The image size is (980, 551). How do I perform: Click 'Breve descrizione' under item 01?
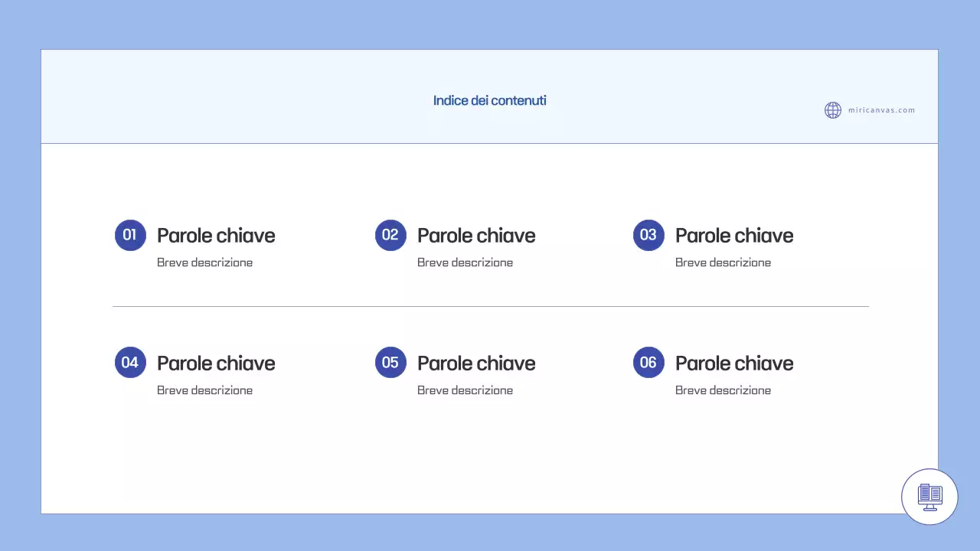pyautogui.click(x=204, y=262)
